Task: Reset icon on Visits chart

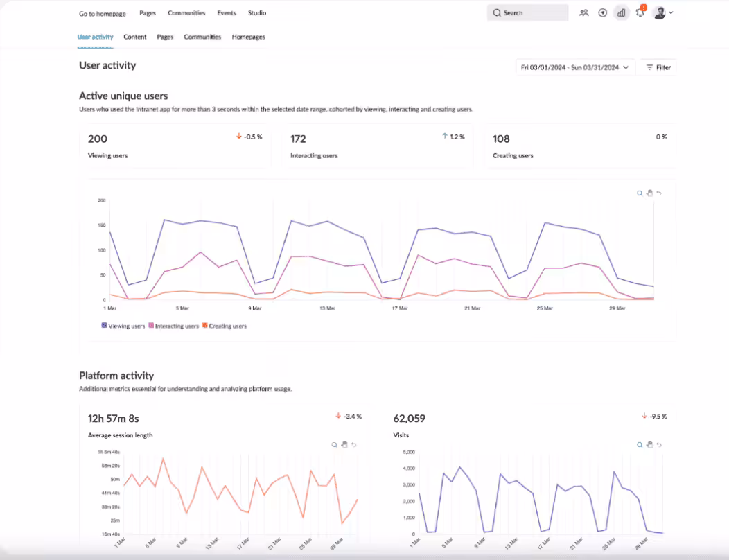Action: point(659,445)
